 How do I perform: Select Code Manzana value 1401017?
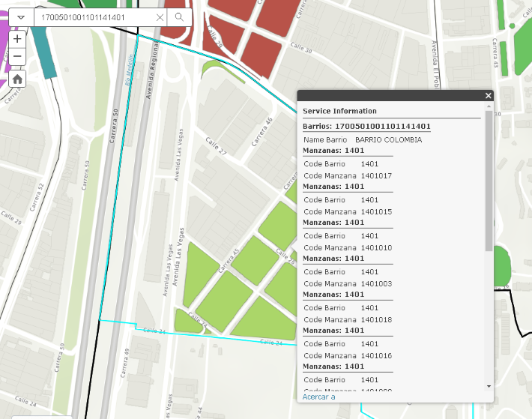click(376, 175)
